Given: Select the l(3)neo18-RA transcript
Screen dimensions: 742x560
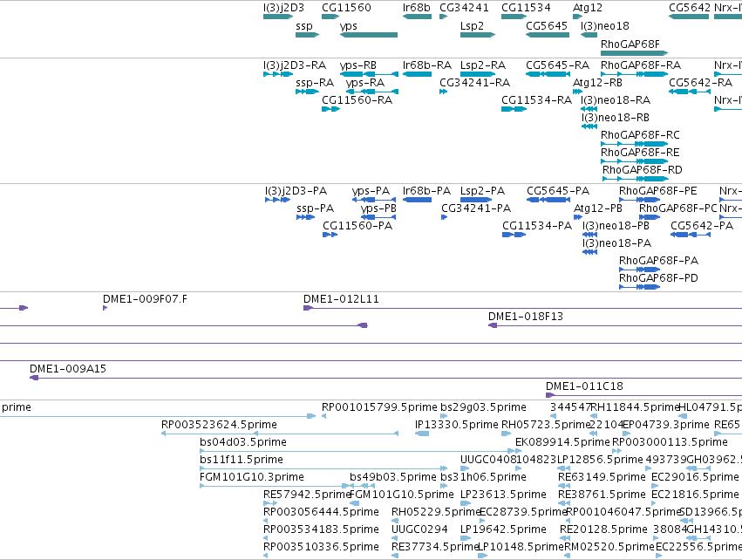Looking at the screenshot, I should (589, 109).
